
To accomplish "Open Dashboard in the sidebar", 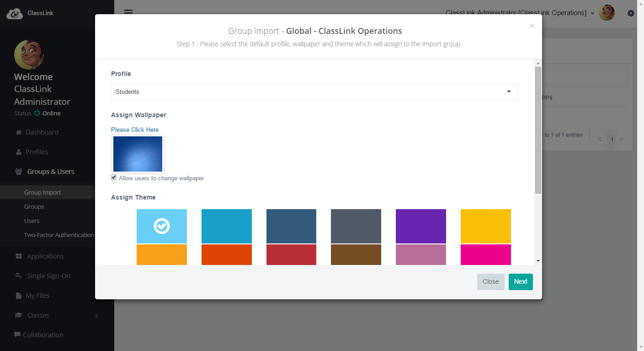I will [42, 132].
